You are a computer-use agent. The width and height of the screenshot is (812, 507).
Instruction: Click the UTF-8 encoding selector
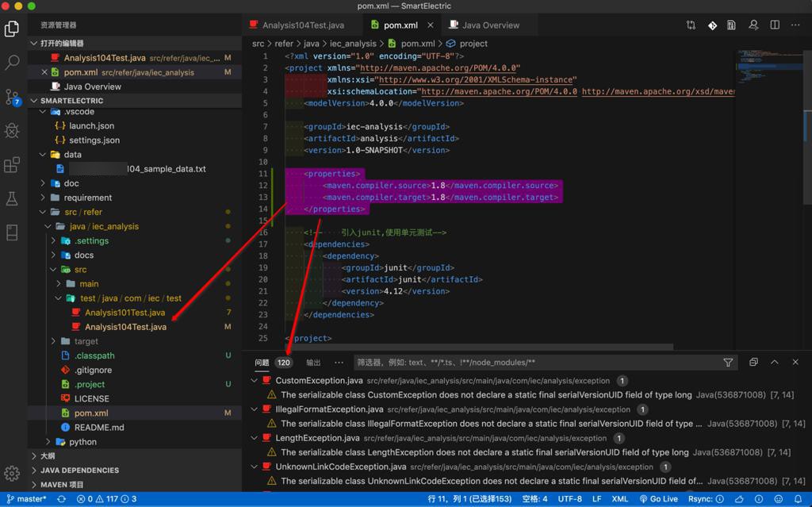(569, 499)
